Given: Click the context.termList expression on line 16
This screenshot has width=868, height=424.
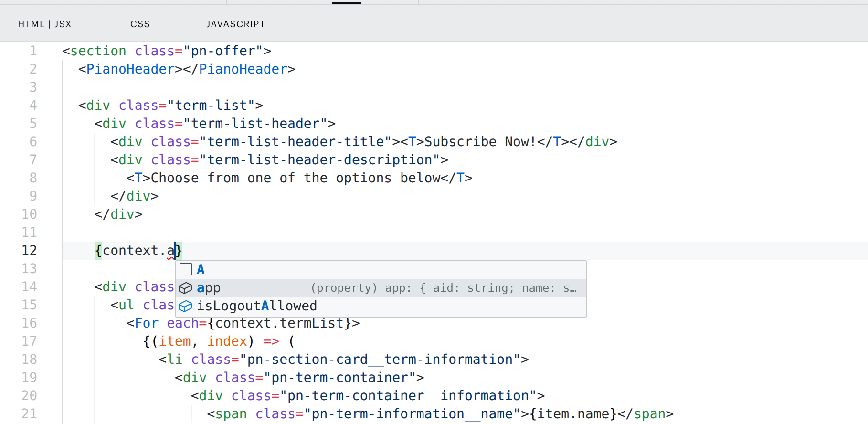Looking at the screenshot, I should tap(279, 323).
